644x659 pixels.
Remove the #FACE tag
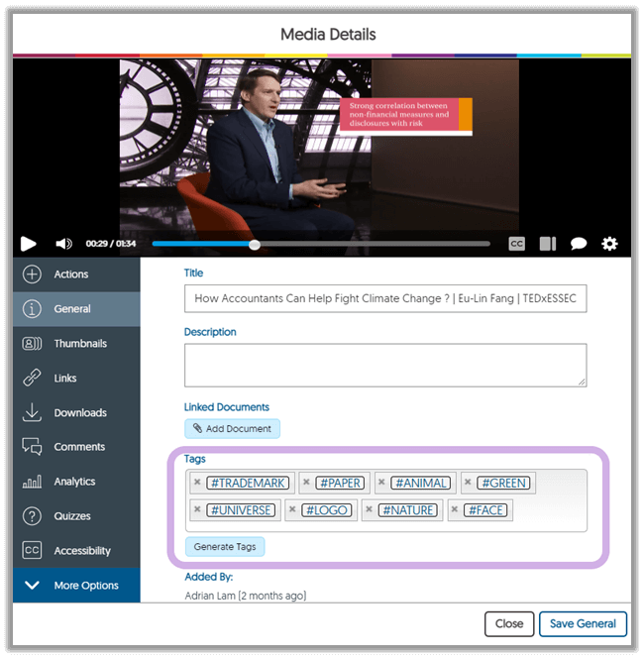pos(455,510)
